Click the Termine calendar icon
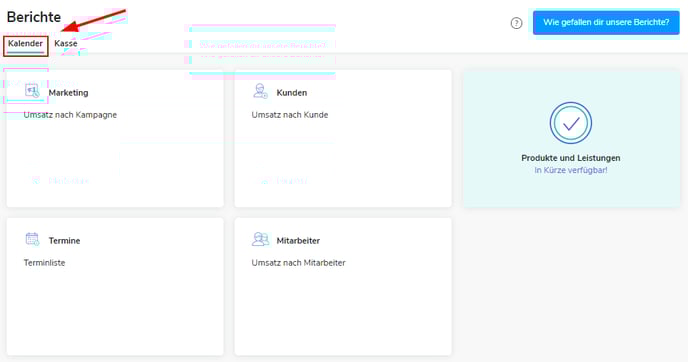688x362 pixels. (x=32, y=239)
